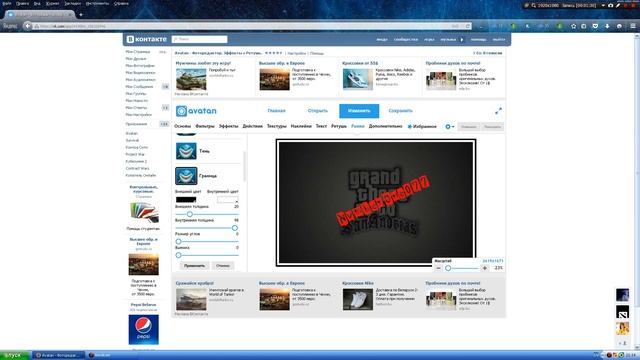The width and height of the screenshot is (640, 360).
Task: Toggle Avatan fullscreen mode icon
Action: click(498, 111)
